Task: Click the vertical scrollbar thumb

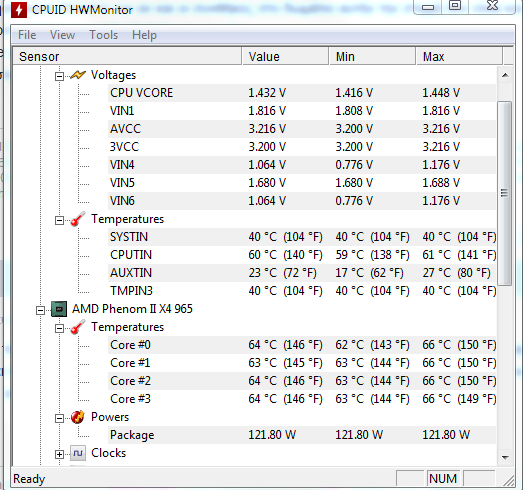Action: pyautogui.click(x=505, y=193)
